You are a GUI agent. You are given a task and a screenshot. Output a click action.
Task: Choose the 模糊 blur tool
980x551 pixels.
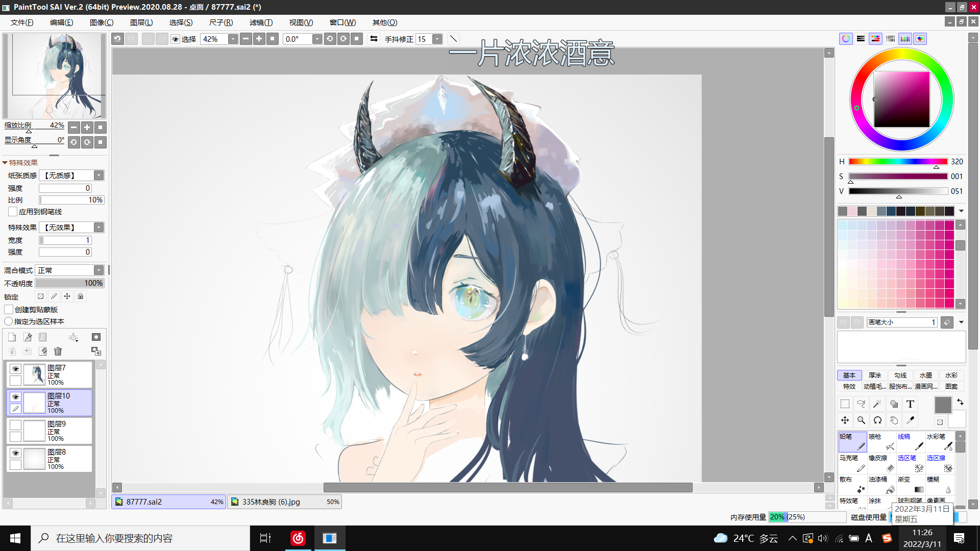[x=940, y=485]
